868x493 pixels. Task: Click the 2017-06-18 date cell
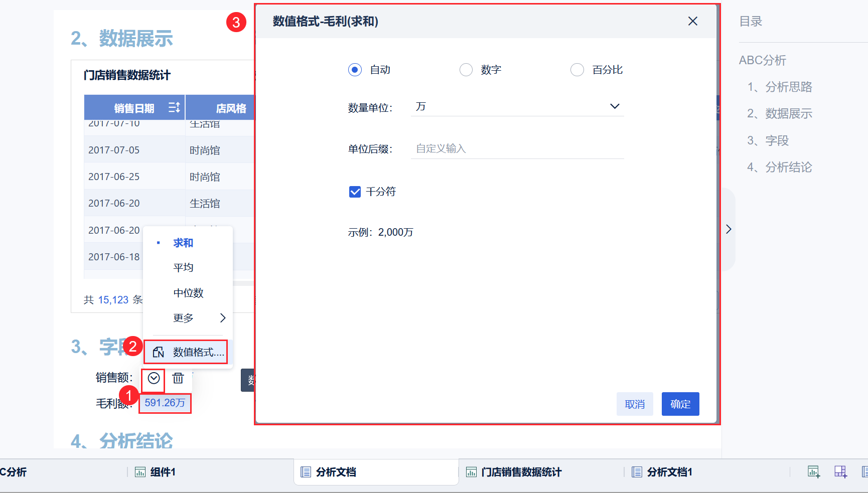tap(114, 257)
